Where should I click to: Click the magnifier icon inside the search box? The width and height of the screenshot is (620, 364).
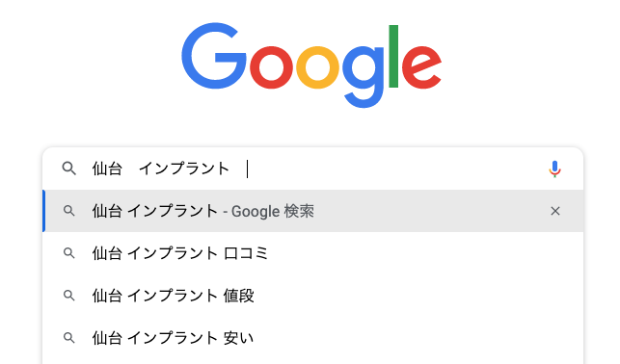click(x=69, y=169)
